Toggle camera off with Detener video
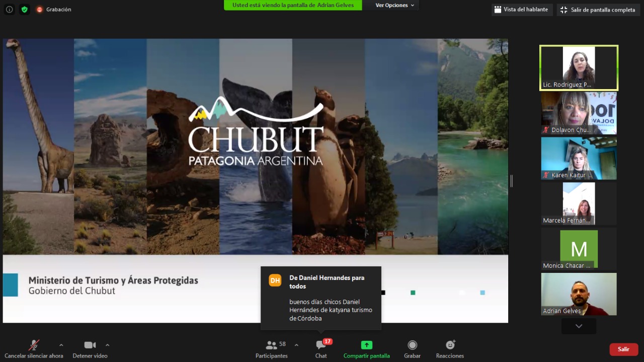 (x=90, y=348)
